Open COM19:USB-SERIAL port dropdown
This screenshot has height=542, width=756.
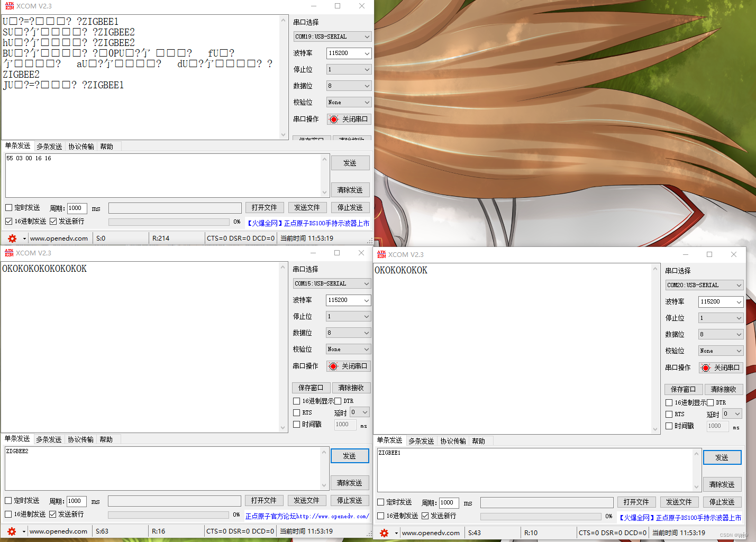click(333, 36)
